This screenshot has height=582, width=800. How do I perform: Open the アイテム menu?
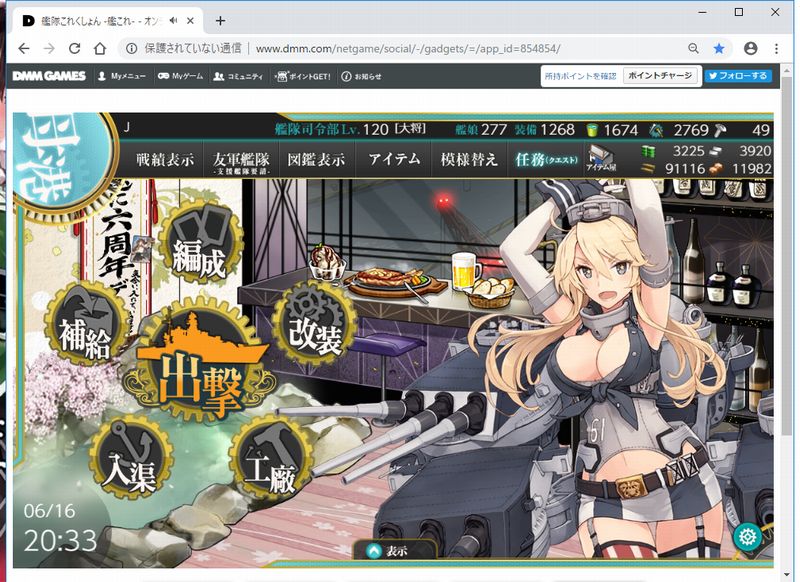[394, 160]
